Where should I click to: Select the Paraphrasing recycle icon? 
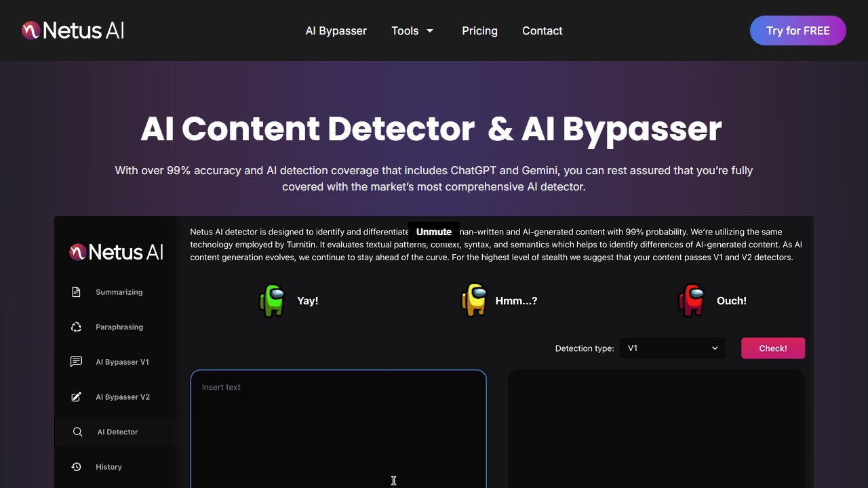tap(76, 327)
